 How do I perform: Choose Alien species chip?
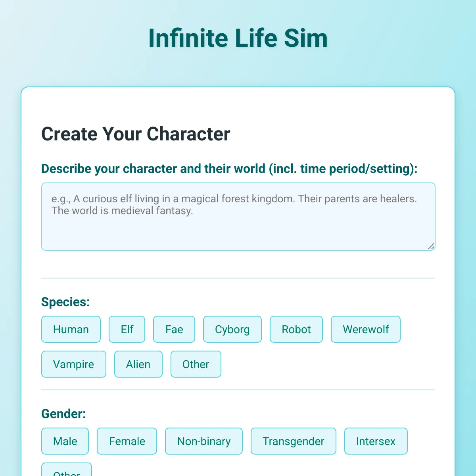click(x=138, y=364)
